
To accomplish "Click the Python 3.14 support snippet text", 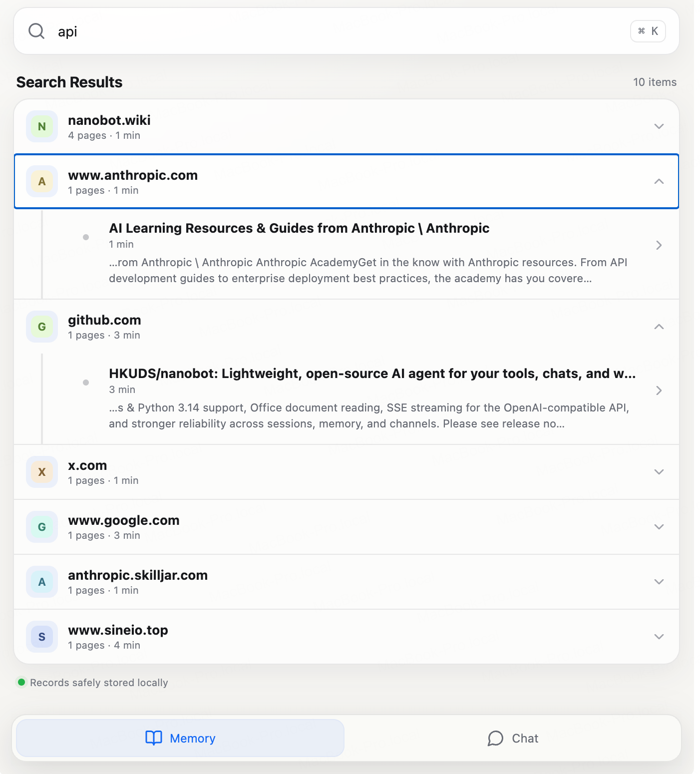I will [x=369, y=415].
